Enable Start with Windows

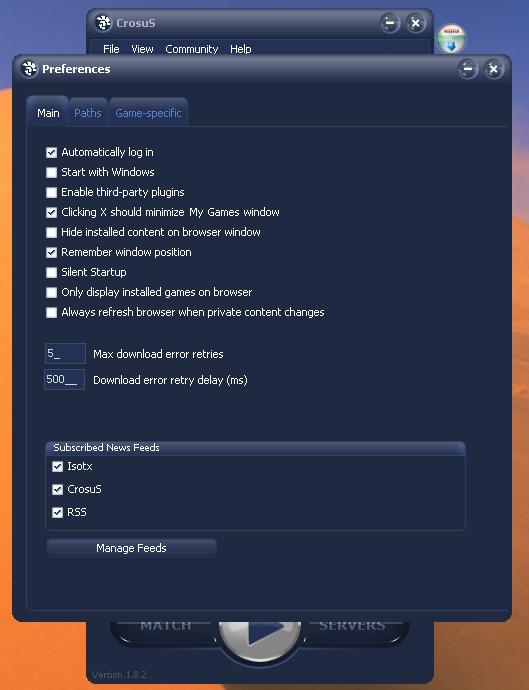pyautogui.click(x=51, y=172)
